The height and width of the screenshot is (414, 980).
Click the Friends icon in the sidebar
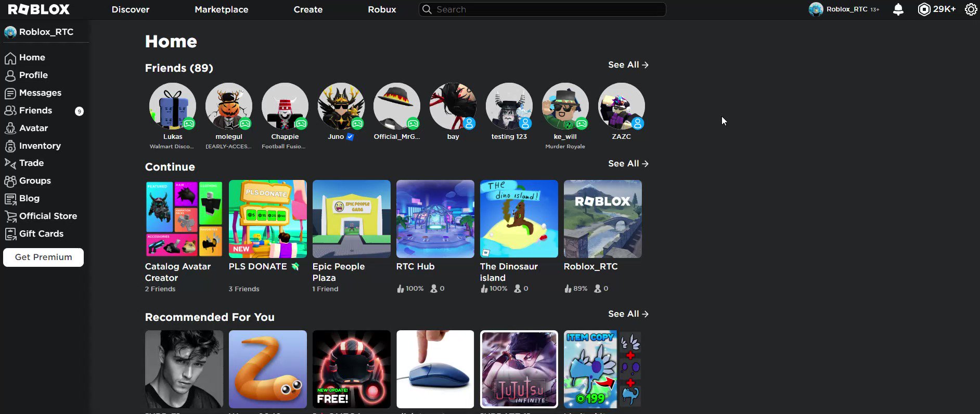click(10, 111)
